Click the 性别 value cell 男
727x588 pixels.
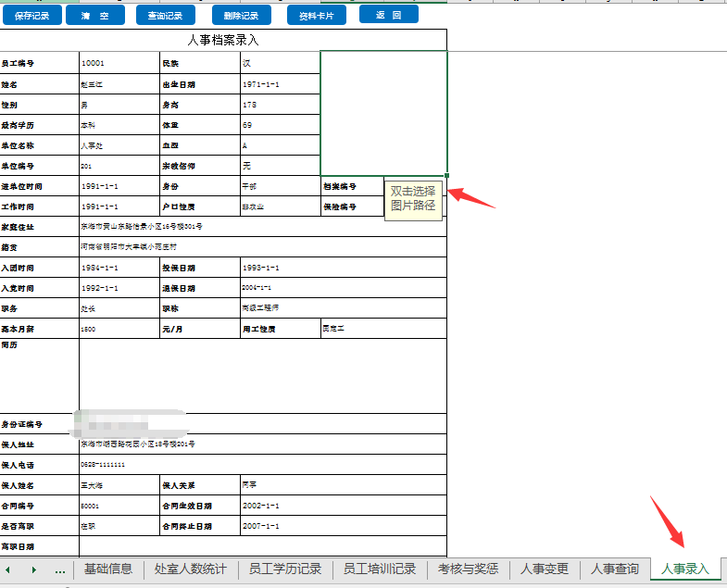(119, 105)
